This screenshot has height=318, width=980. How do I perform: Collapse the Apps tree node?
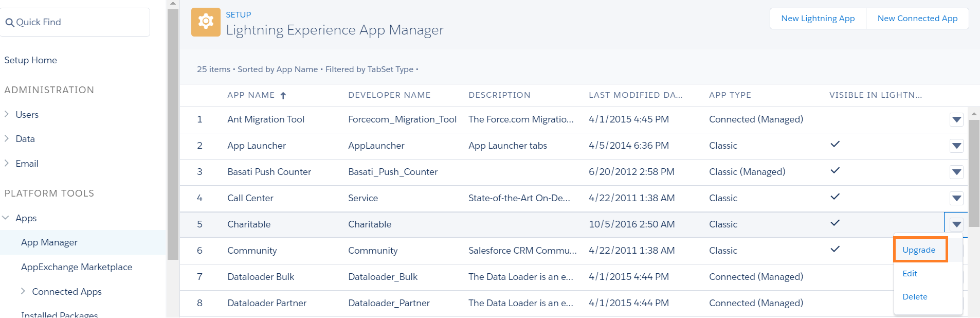(x=6, y=218)
